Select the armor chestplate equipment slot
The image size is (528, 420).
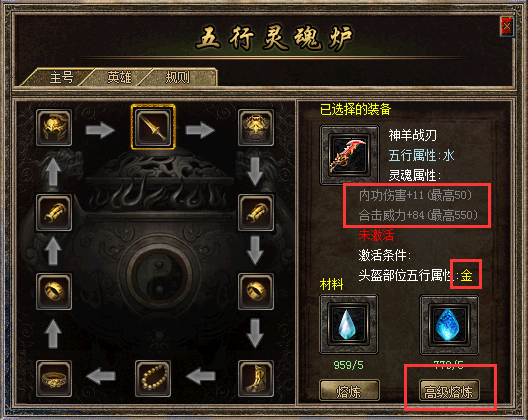pyautogui.click(x=256, y=127)
